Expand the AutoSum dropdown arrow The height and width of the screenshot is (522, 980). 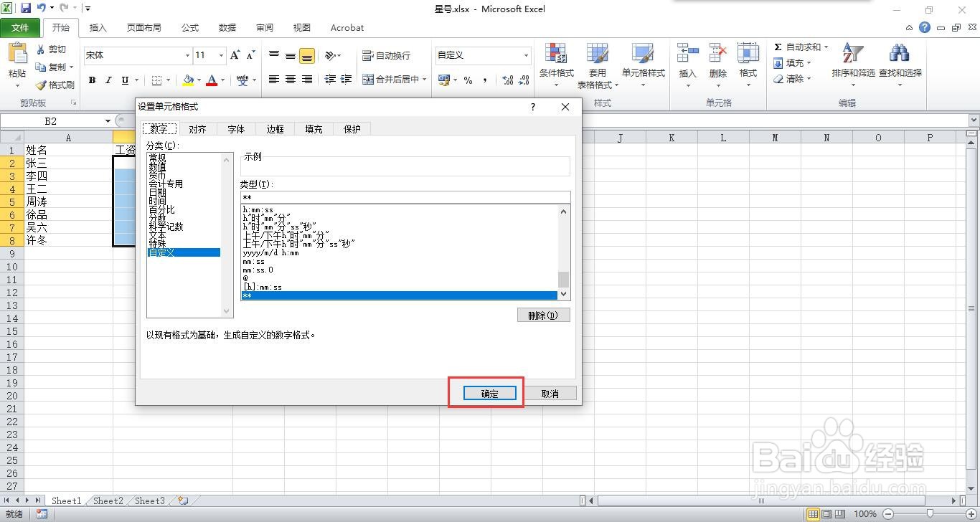point(826,47)
